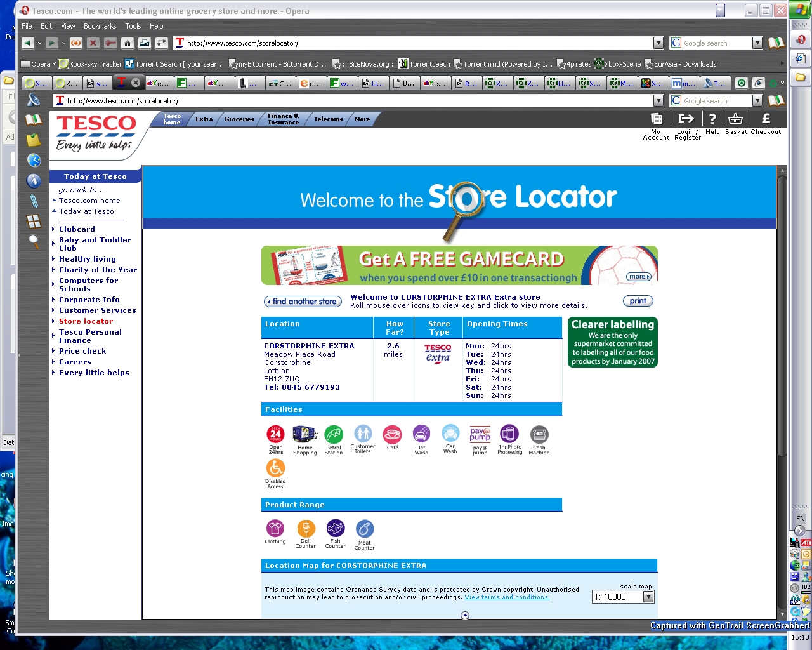
Task: Open the History clock panel
Action: (x=34, y=161)
